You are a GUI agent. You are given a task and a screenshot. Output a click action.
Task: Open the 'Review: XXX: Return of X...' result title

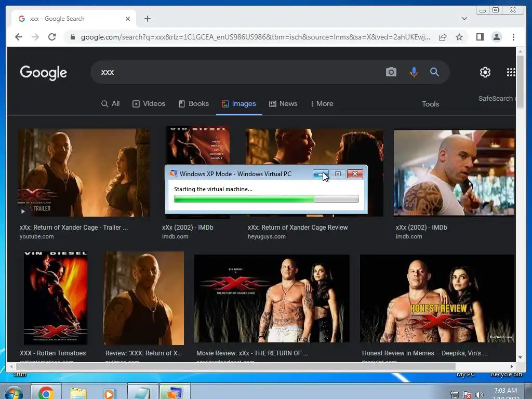pyautogui.click(x=143, y=353)
